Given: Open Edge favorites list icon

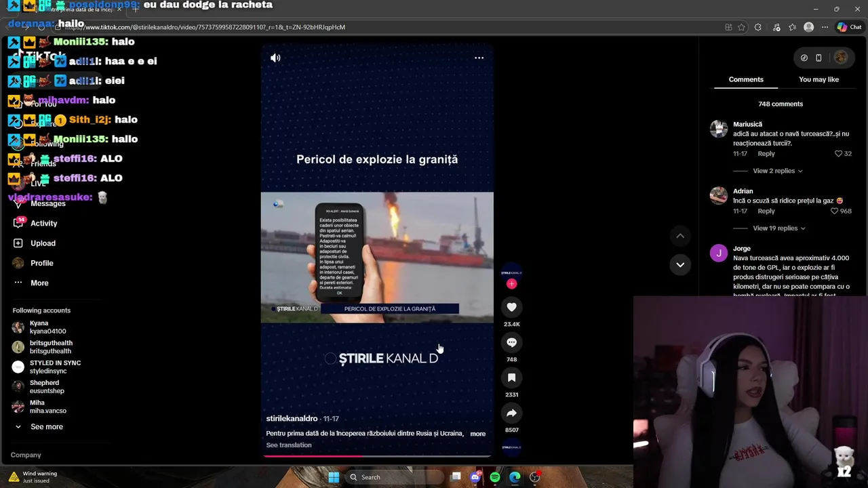Looking at the screenshot, I should (793, 27).
